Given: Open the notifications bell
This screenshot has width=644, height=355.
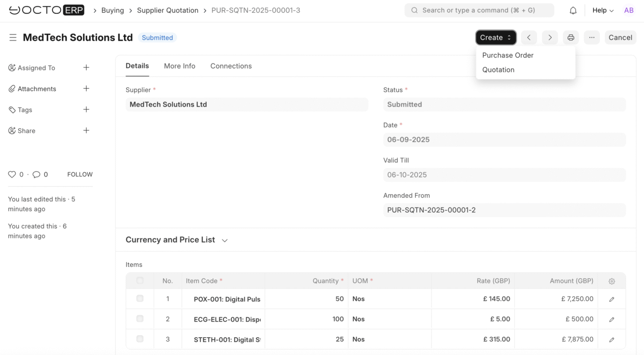Looking at the screenshot, I should [x=573, y=10].
